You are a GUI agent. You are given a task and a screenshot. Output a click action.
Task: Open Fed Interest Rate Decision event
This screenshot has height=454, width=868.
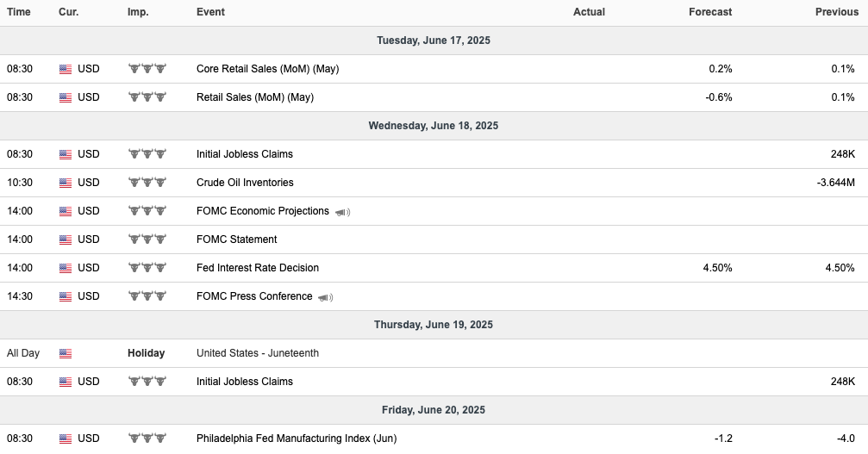pyautogui.click(x=258, y=268)
